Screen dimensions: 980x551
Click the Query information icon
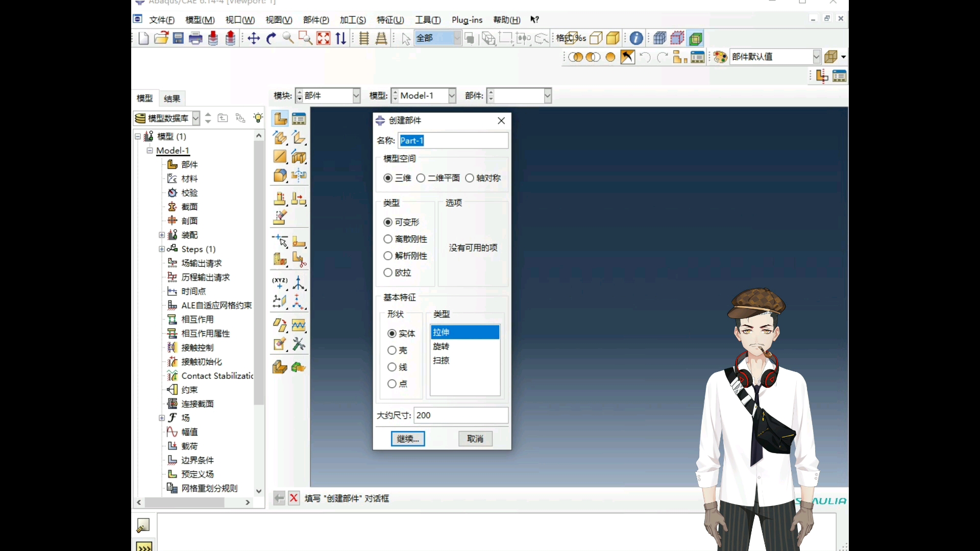tap(636, 38)
